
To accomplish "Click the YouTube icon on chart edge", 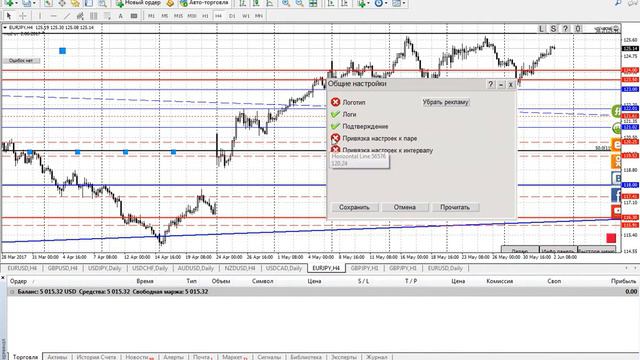I will click(616, 211).
